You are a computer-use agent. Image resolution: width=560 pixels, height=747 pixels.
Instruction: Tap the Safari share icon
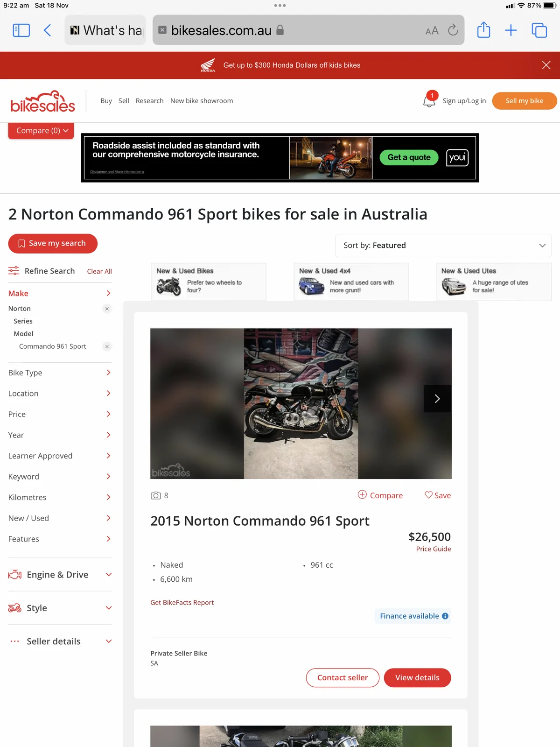click(x=483, y=30)
